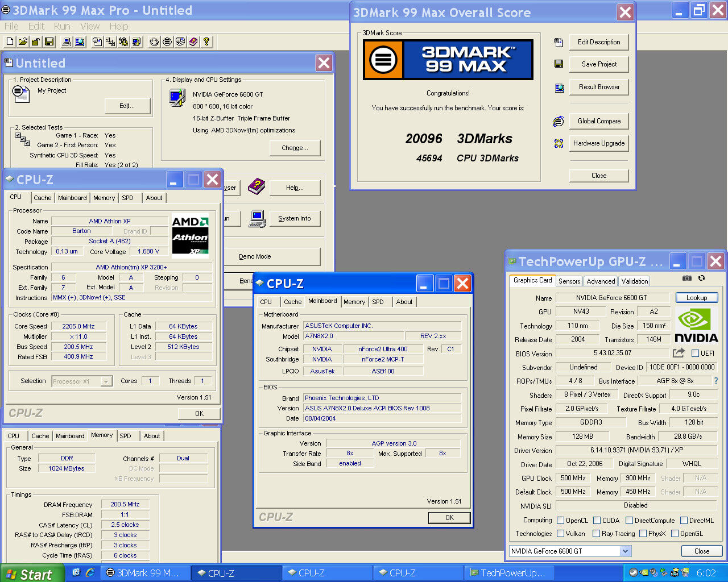
Task: Click Hardware Upgrade icon in score window
Action: (x=559, y=143)
